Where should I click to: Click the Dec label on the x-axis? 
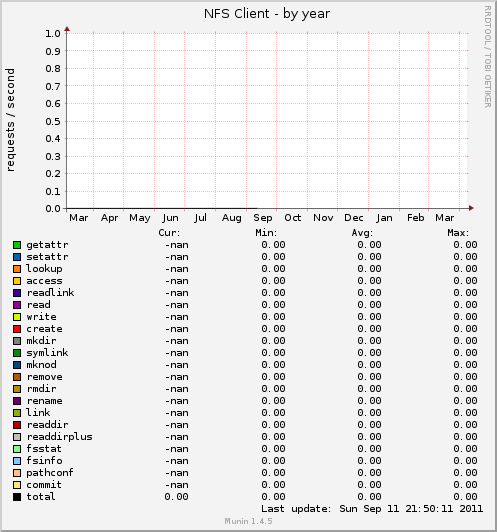tap(354, 218)
